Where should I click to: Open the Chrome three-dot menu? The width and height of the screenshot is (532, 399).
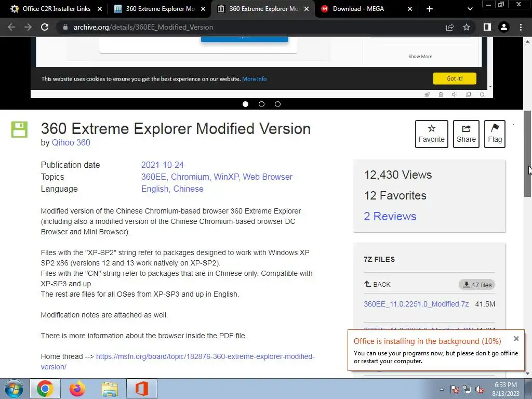tap(521, 27)
